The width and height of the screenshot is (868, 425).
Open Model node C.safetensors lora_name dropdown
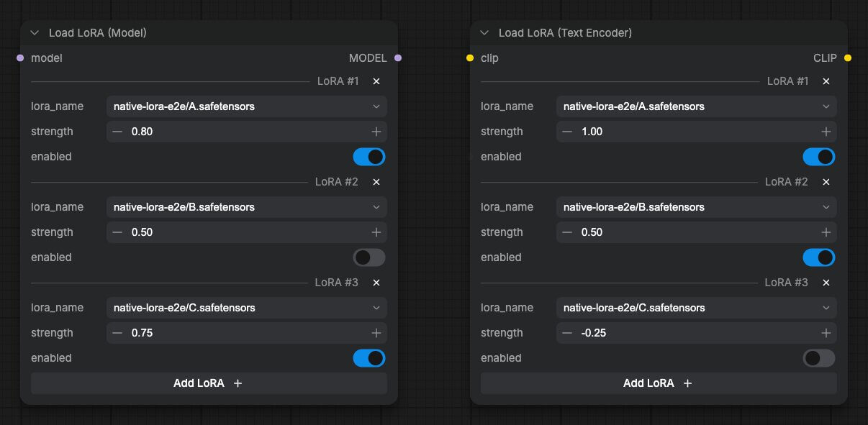point(247,308)
